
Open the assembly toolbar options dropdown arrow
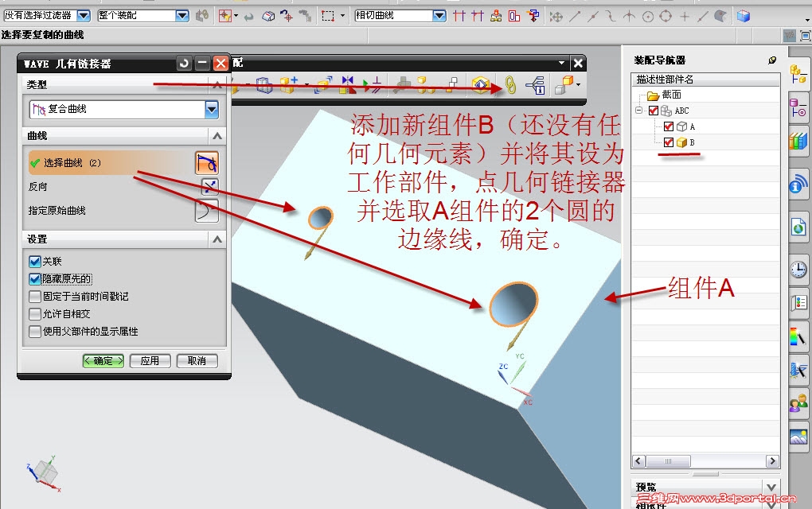562,63
